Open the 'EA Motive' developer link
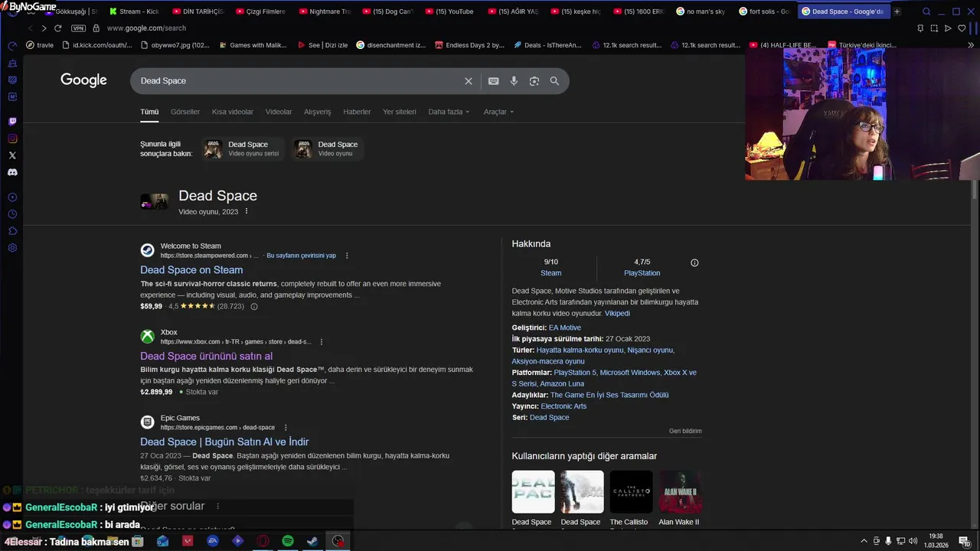This screenshot has width=980, height=551. pyautogui.click(x=565, y=328)
